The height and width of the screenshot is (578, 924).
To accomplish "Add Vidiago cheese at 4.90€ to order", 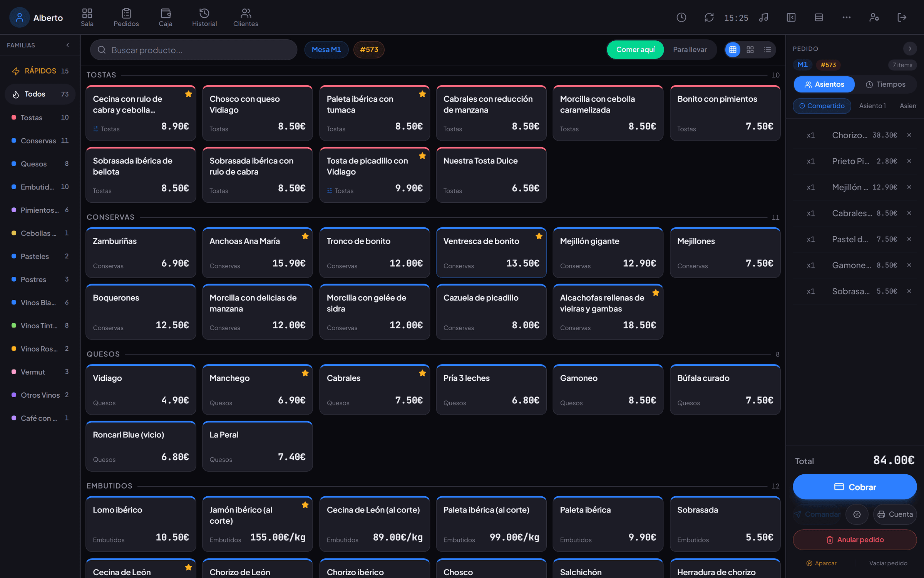I will click(x=141, y=390).
